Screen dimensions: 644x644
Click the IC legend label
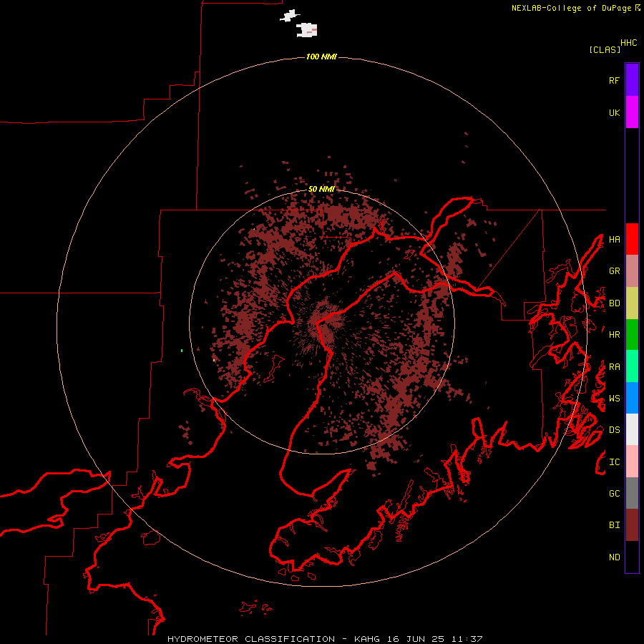614,462
